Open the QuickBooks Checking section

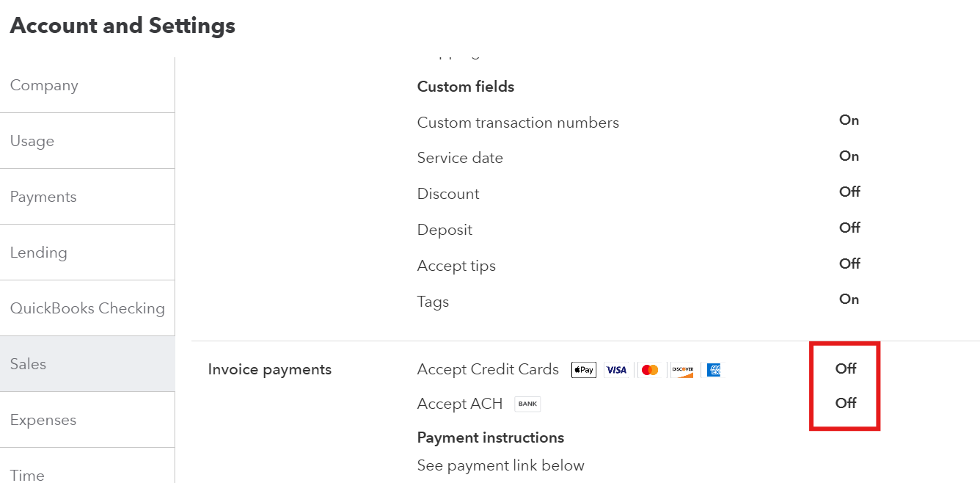tap(87, 308)
